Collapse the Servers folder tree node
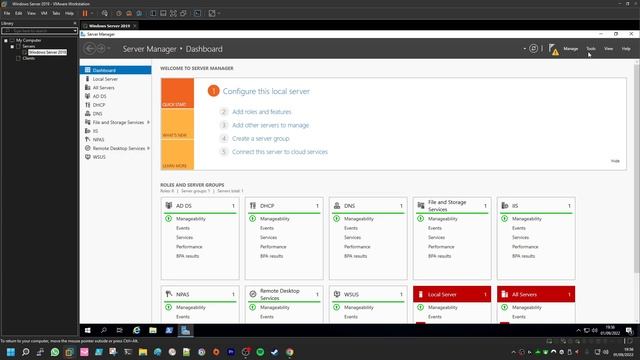Screen dimensions: 640x360 pyautogui.click(x=12, y=47)
